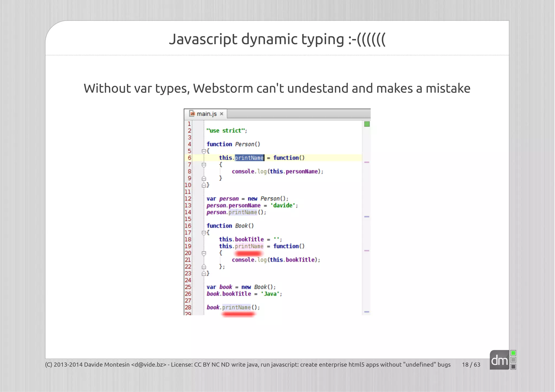Click this.bookTitle assignment on line 18

[x=250, y=239]
